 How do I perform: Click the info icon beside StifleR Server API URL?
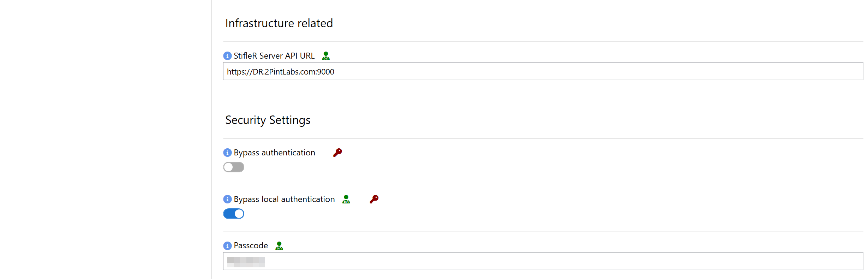[x=227, y=56]
